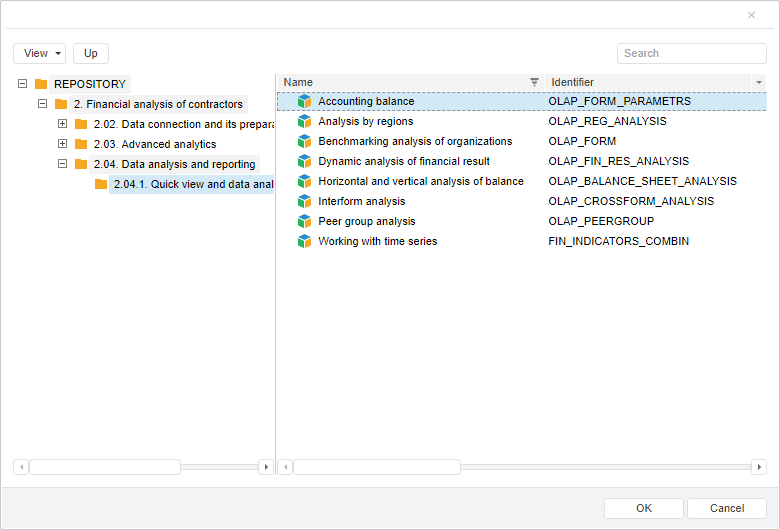The height and width of the screenshot is (530, 780).
Task: Select the Working with time series row
Action: (x=522, y=241)
